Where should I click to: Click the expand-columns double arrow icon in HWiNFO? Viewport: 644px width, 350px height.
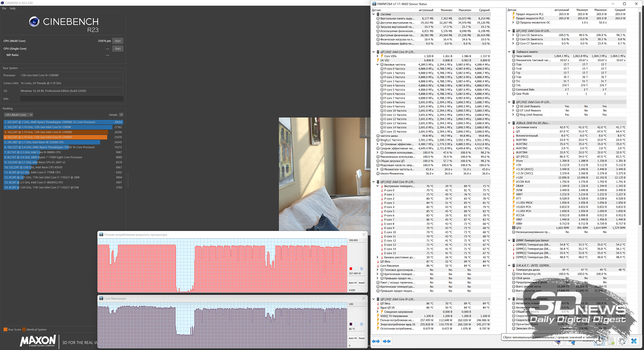[376, 341]
